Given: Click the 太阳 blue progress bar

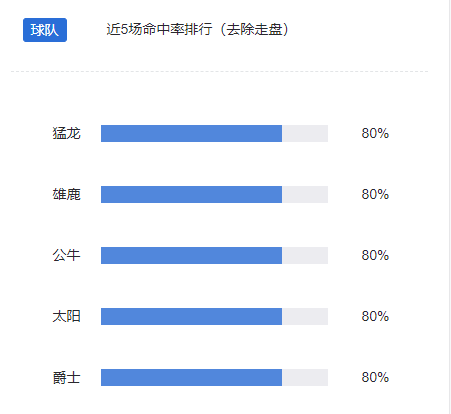Looking at the screenshot, I should 191,316.
